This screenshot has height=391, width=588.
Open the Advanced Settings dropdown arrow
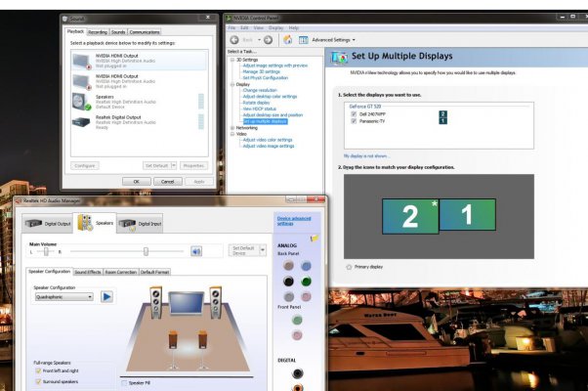click(x=354, y=40)
